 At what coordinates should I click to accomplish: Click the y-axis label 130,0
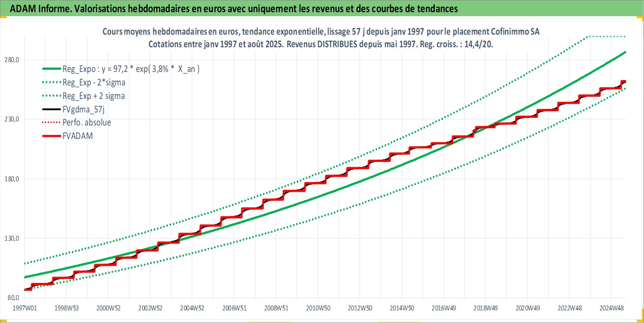point(12,238)
